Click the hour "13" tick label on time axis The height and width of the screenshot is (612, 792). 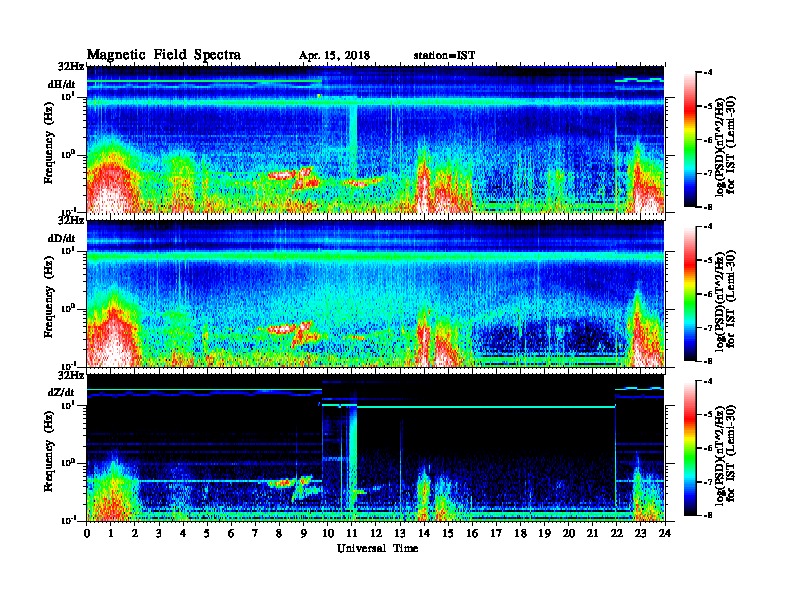(400, 534)
